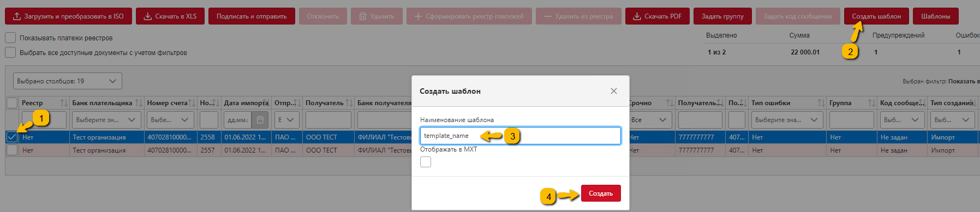Click the red Создать button in the dialog
980x212 pixels.
click(601, 193)
